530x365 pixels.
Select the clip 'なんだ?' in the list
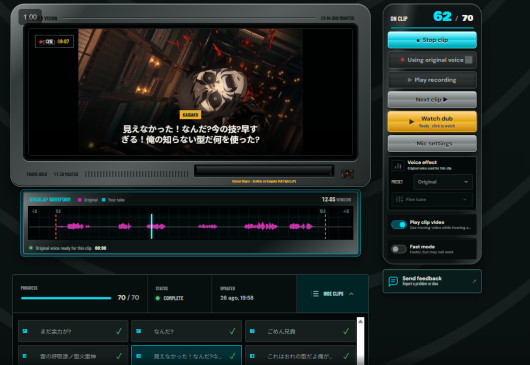[186, 331]
